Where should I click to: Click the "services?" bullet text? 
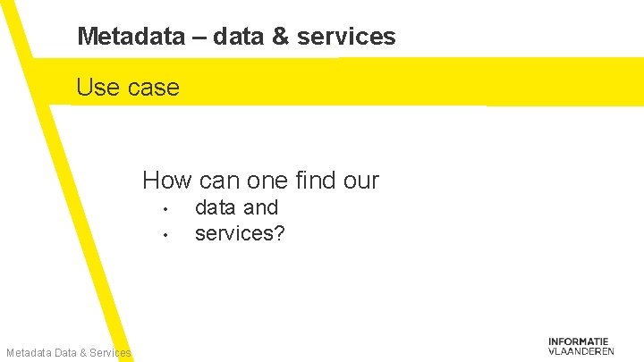tap(239, 232)
